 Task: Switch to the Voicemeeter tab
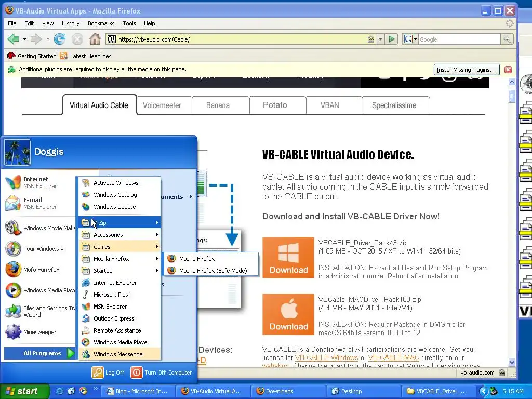coord(165,105)
